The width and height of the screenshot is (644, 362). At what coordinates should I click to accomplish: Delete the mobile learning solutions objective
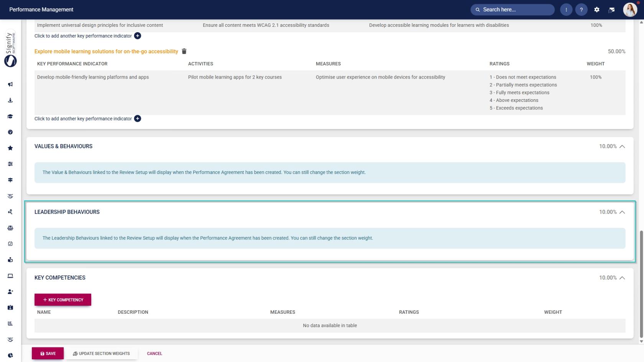pos(184,51)
